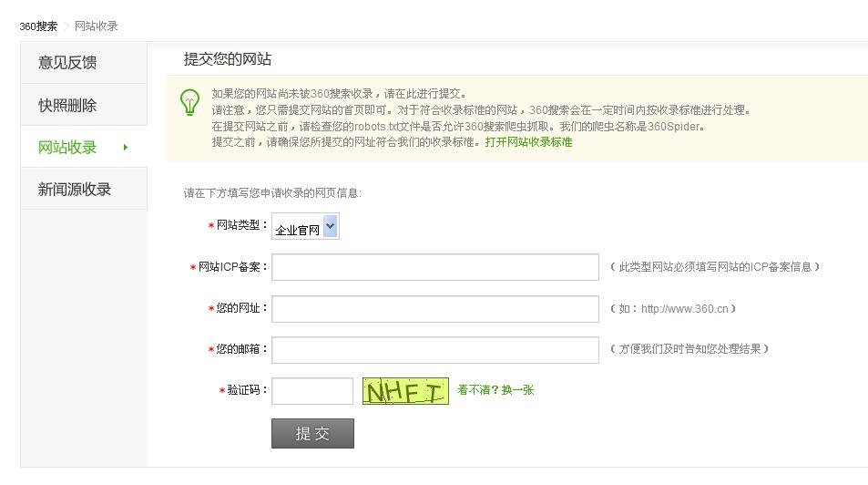Focus the 您的邮箱 input box
This screenshot has width=868, height=485.
(x=435, y=350)
